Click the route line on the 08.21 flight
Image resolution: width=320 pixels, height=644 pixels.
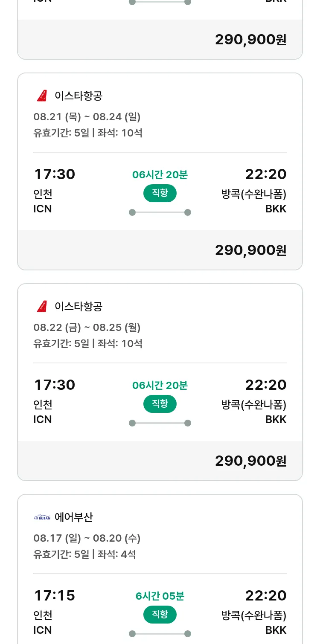160,212
